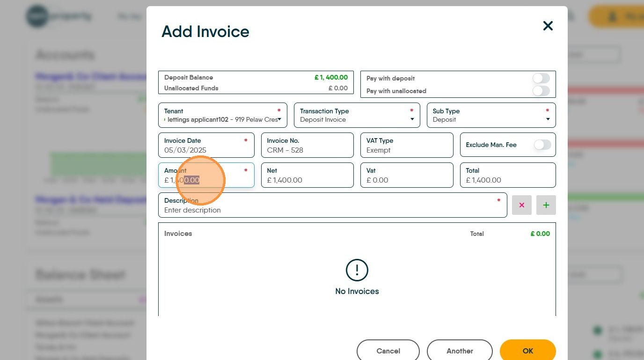The height and width of the screenshot is (360, 644).
Task: Click the green plus add line button
Action: [546, 205]
